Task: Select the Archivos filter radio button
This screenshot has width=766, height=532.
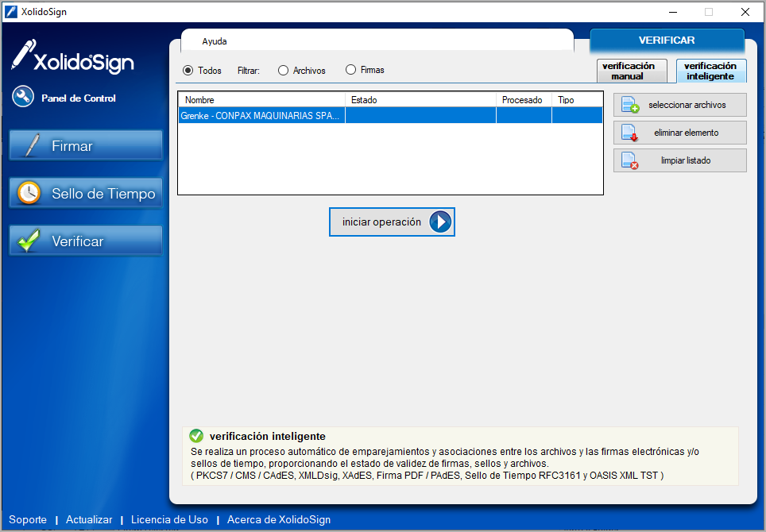Action: pos(284,71)
